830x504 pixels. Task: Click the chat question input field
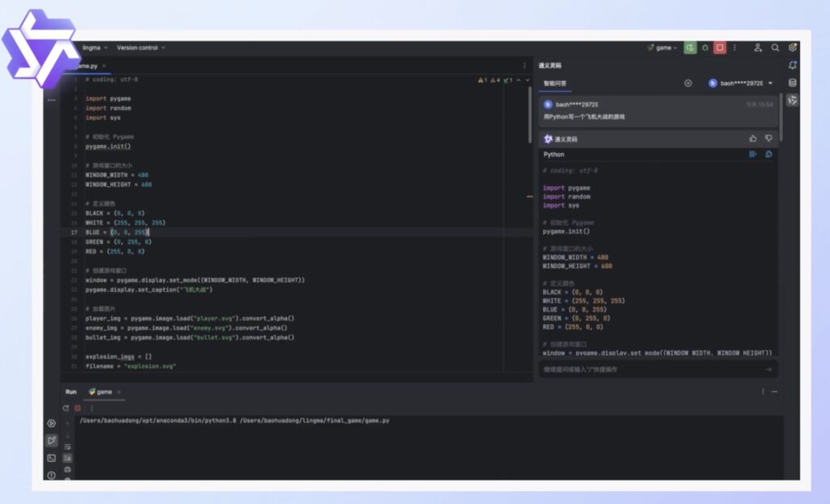pos(648,369)
